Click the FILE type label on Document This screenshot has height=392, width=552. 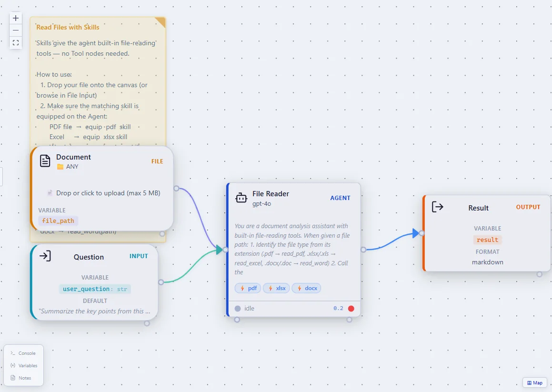coord(157,161)
